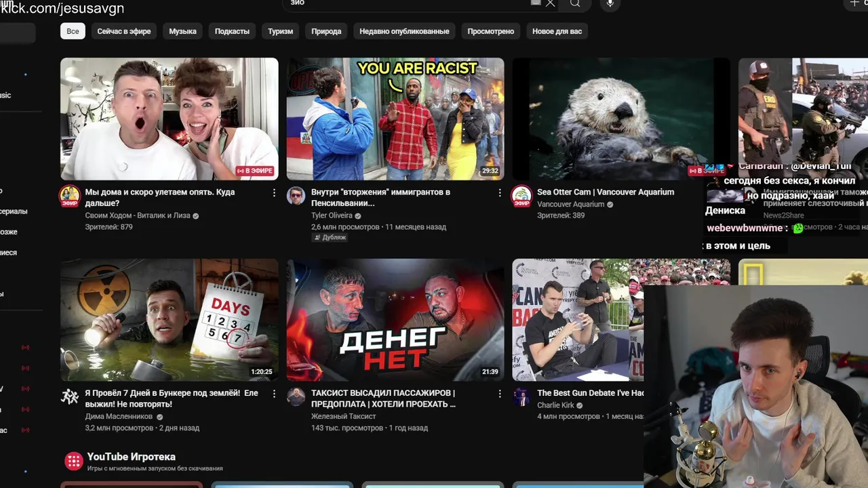Click the Своим Ходом channel avatar

coord(70,196)
